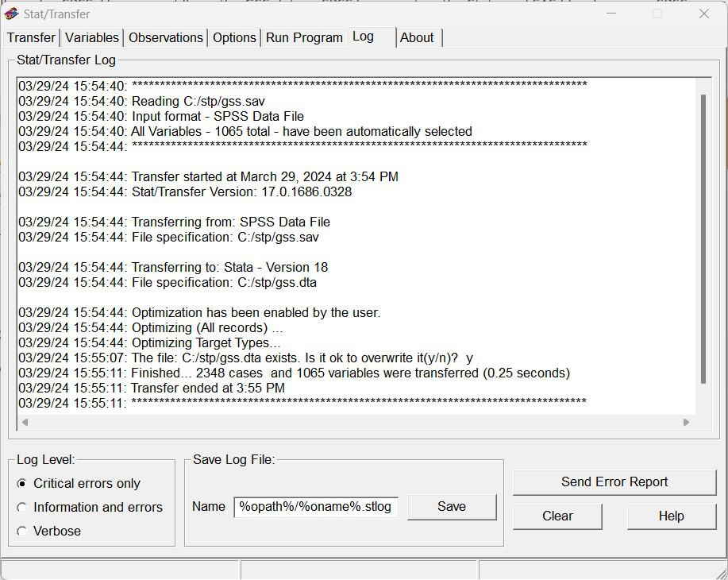The image size is (728, 580).
Task: Click the vertical scrollbar of the log
Action: (703, 239)
